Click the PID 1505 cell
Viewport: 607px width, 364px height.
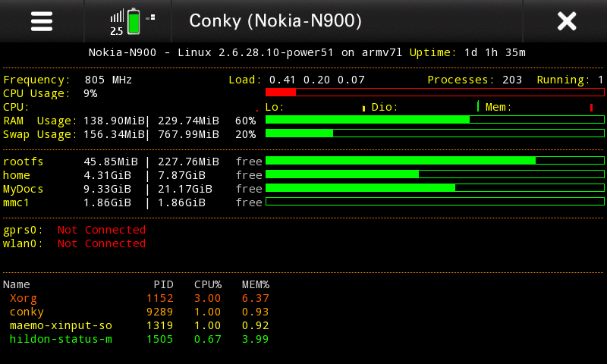[160, 339]
